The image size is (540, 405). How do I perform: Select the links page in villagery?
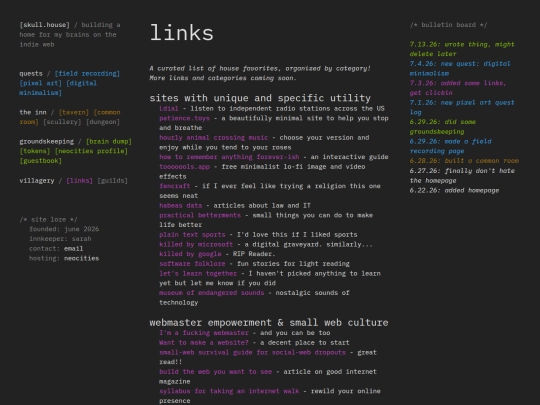coord(80,180)
